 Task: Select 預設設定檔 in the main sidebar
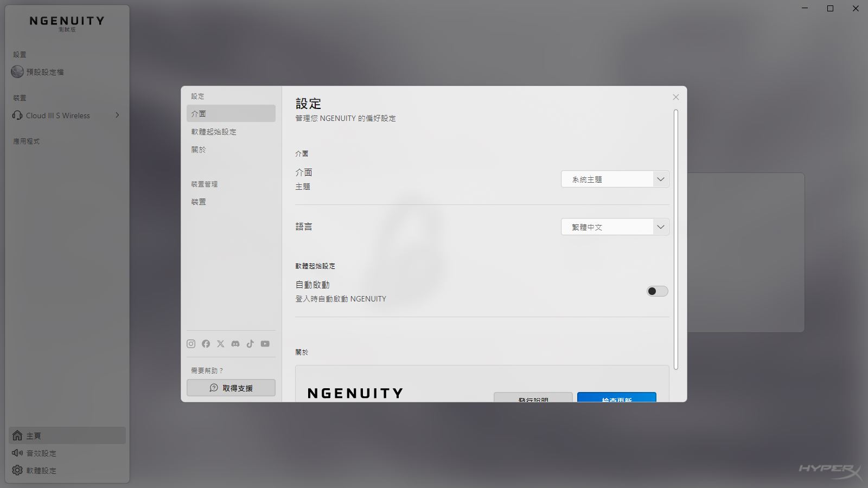pyautogui.click(x=67, y=72)
